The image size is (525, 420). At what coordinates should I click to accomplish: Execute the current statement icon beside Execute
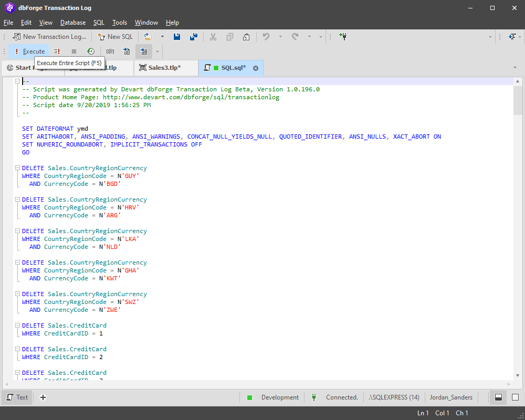tap(57, 51)
